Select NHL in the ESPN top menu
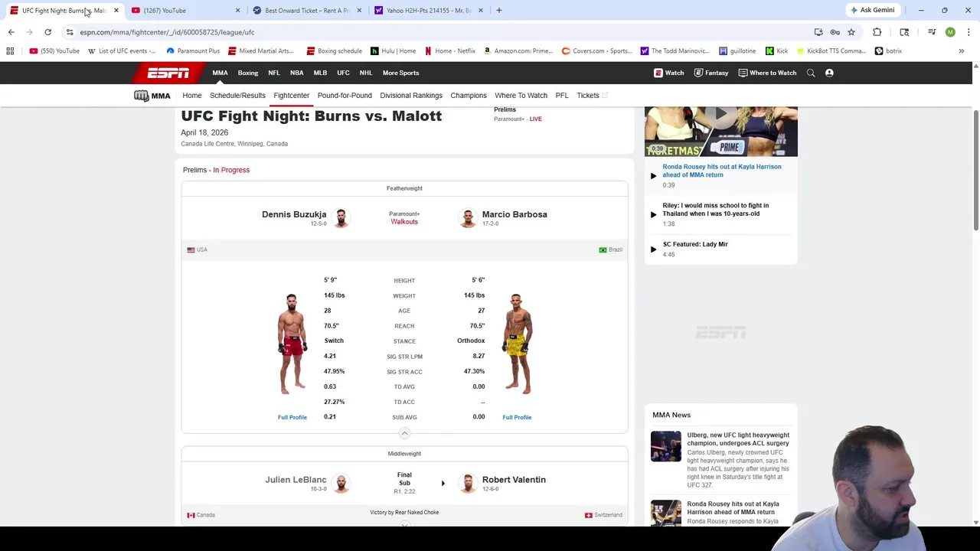 point(366,73)
